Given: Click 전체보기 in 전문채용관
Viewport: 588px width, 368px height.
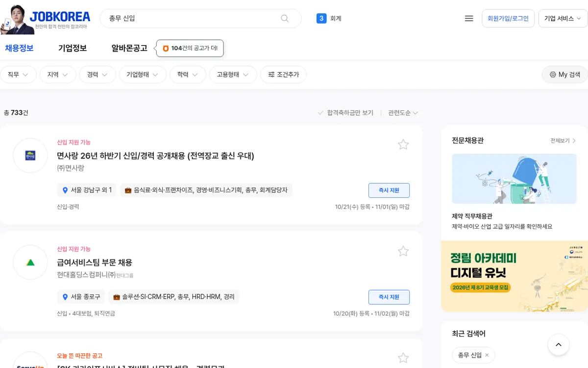Looking at the screenshot, I should [x=563, y=141].
